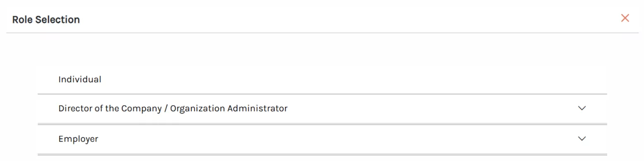Close the Role Selection dialog
Viewport: 644px width, 161px height.
(x=625, y=18)
